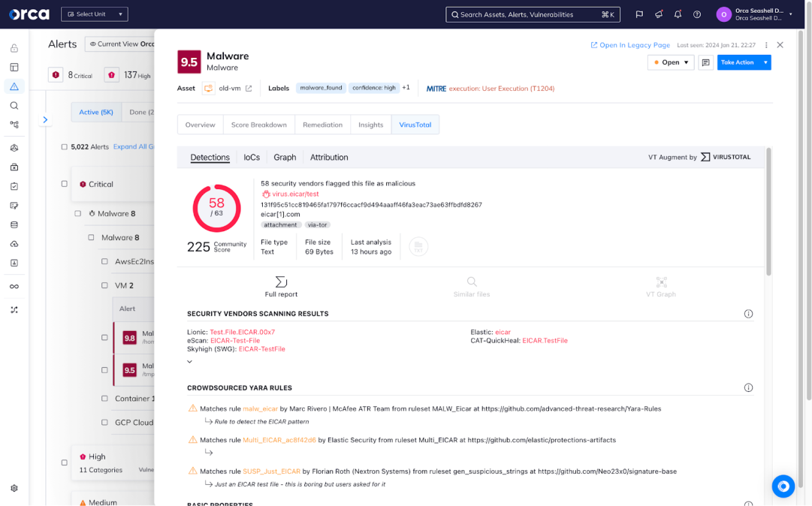Open the malw_eicar rule link
This screenshot has height=506, width=812.
tap(261, 408)
